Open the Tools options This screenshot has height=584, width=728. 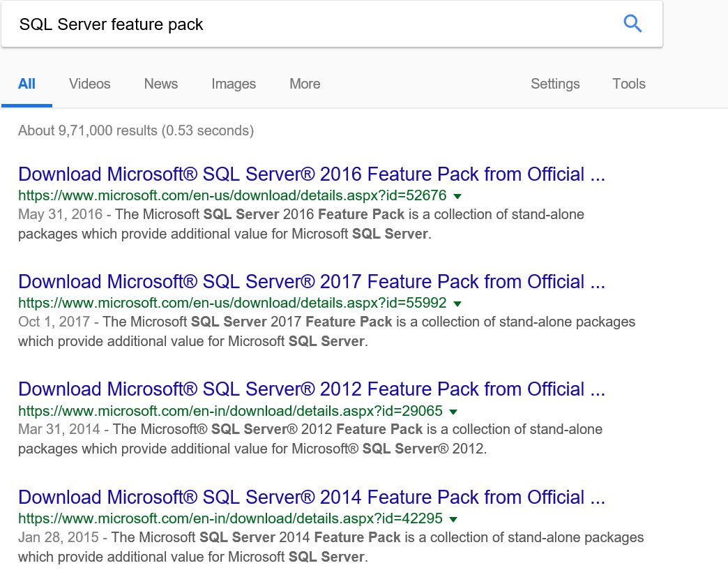tap(629, 84)
